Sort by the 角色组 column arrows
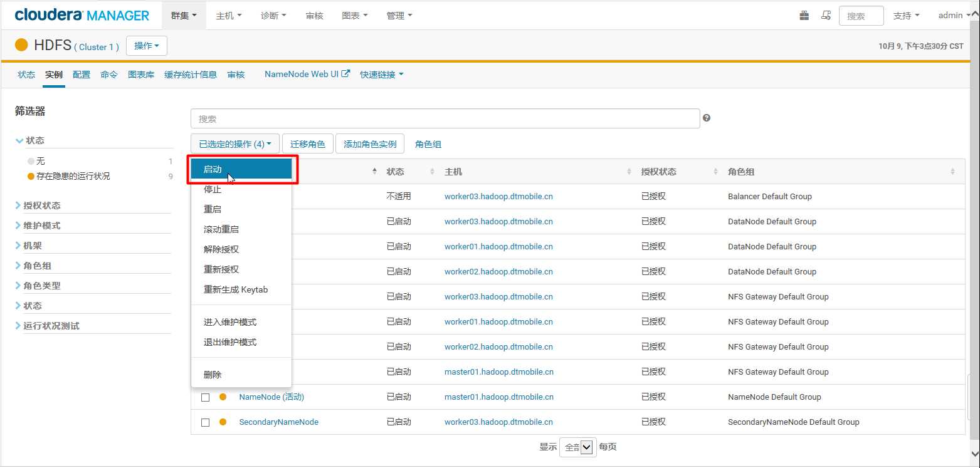This screenshot has height=468, width=980. [x=953, y=172]
